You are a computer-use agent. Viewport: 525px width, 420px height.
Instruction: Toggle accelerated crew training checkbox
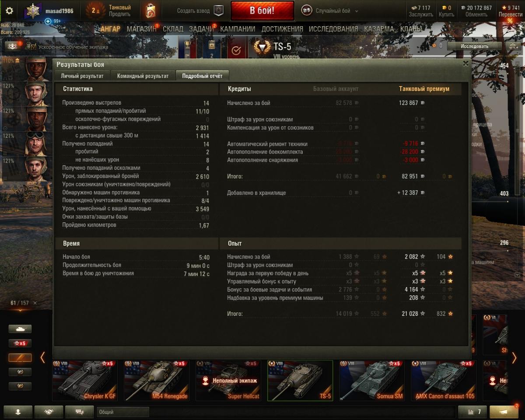click(x=34, y=46)
